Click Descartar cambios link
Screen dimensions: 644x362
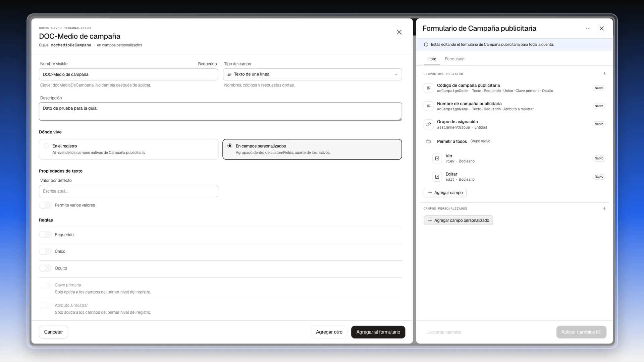[x=443, y=332]
